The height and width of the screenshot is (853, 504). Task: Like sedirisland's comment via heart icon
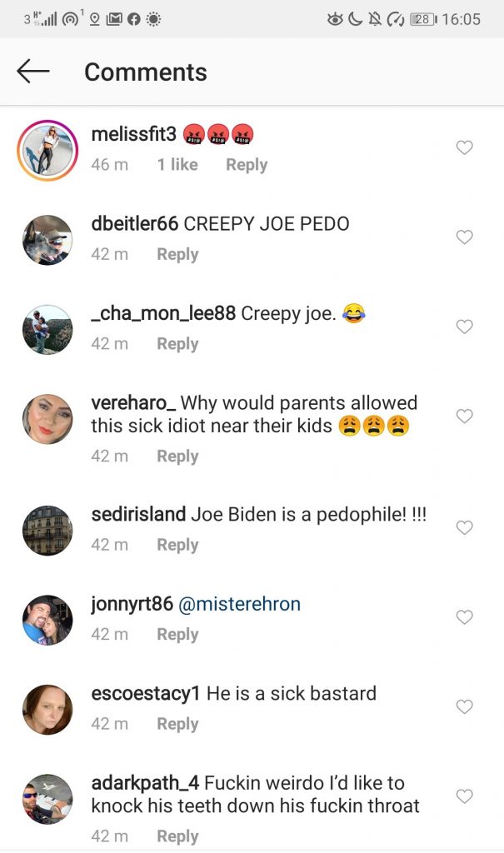coord(465,527)
